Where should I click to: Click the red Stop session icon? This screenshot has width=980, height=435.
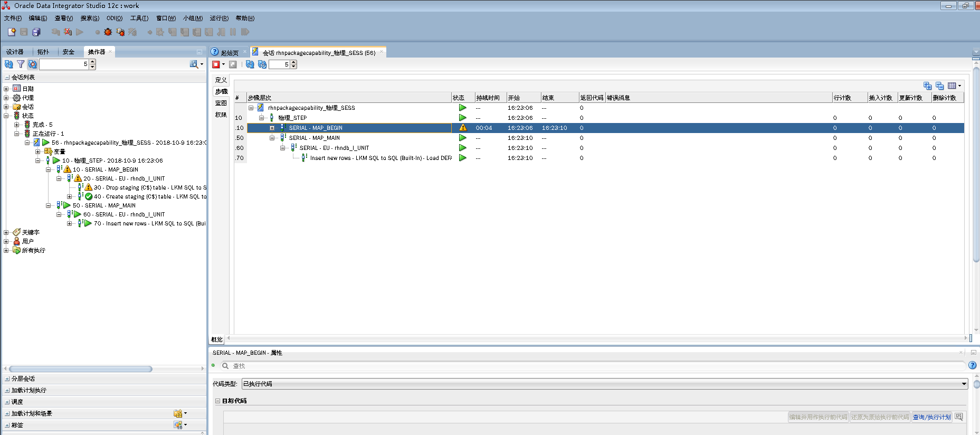(216, 64)
